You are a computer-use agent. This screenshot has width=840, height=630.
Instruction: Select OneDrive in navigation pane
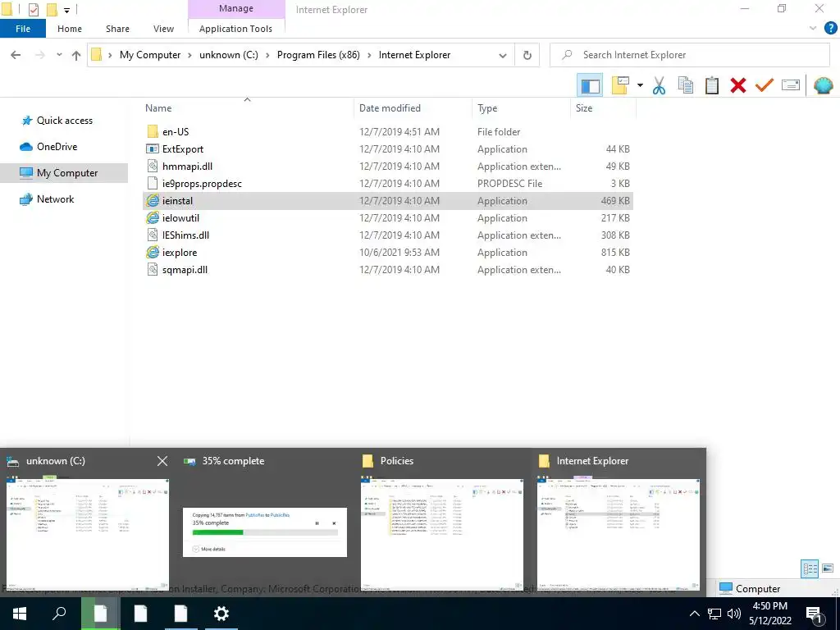click(x=57, y=147)
